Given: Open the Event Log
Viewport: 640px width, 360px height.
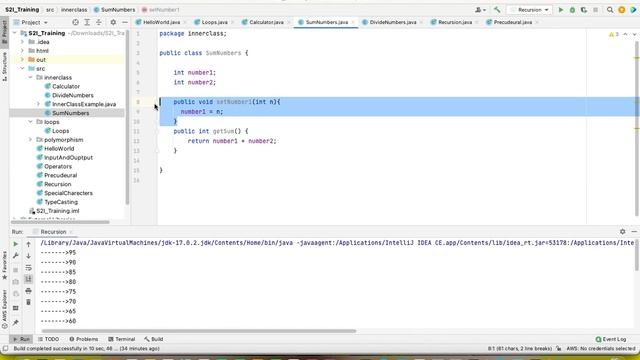Looking at the screenshot, I should click(x=611, y=339).
